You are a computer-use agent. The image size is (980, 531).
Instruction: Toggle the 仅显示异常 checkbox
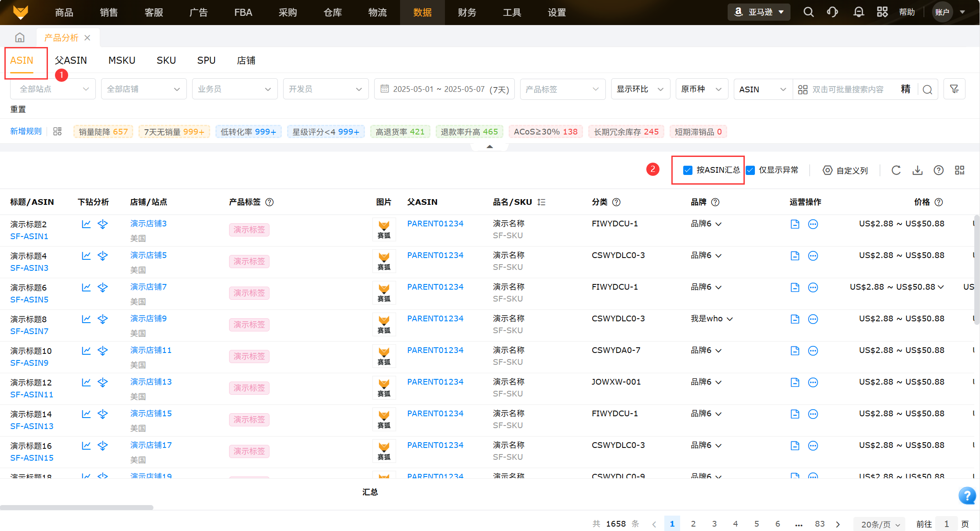(x=751, y=171)
